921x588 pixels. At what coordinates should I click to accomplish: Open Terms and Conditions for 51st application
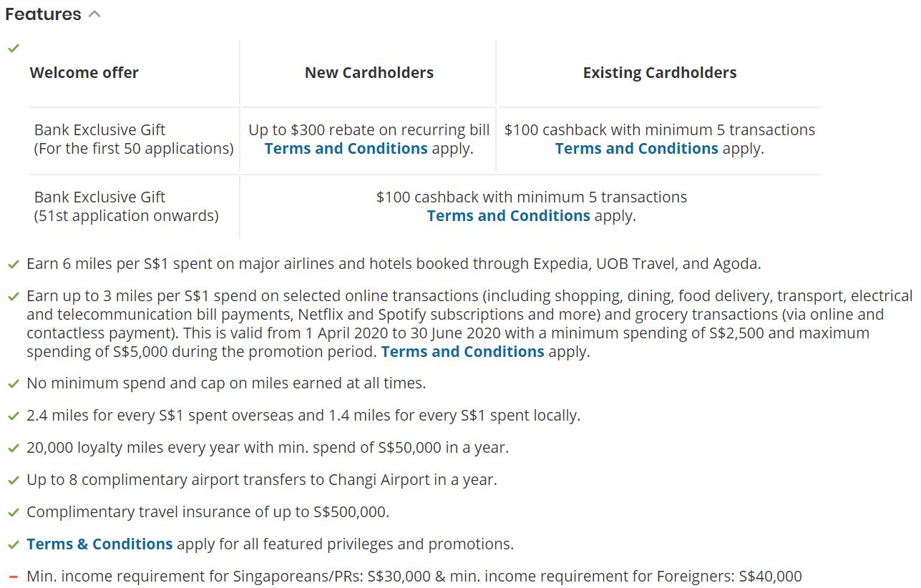click(508, 216)
